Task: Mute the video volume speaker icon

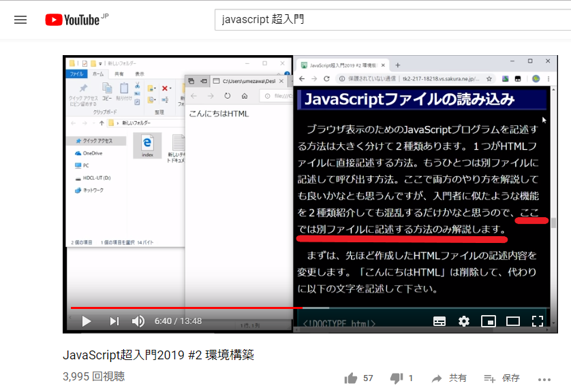Action: 138,321
